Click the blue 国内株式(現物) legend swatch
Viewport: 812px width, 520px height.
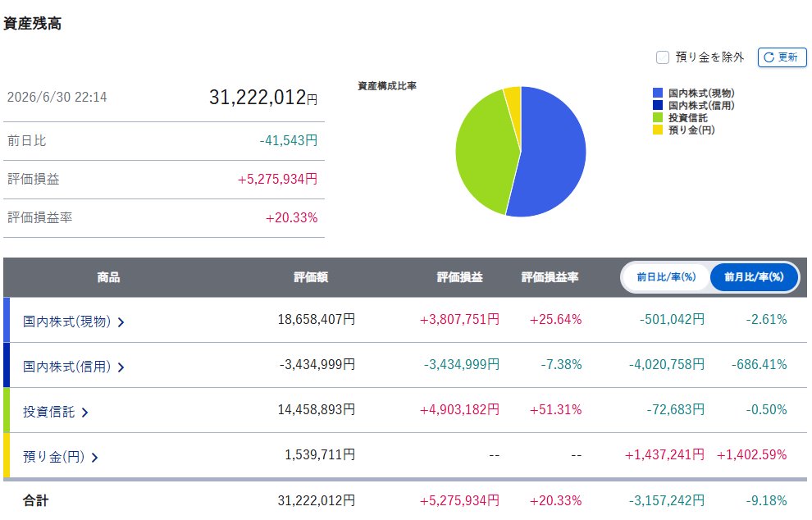pyautogui.click(x=658, y=94)
